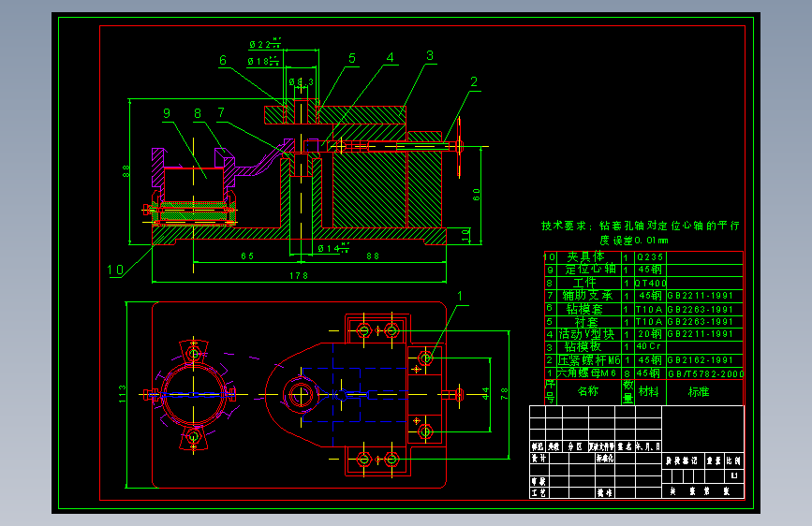Screen dimensions: 812x526
Task: Click the 工艺 title block cell
Action: pos(539,493)
